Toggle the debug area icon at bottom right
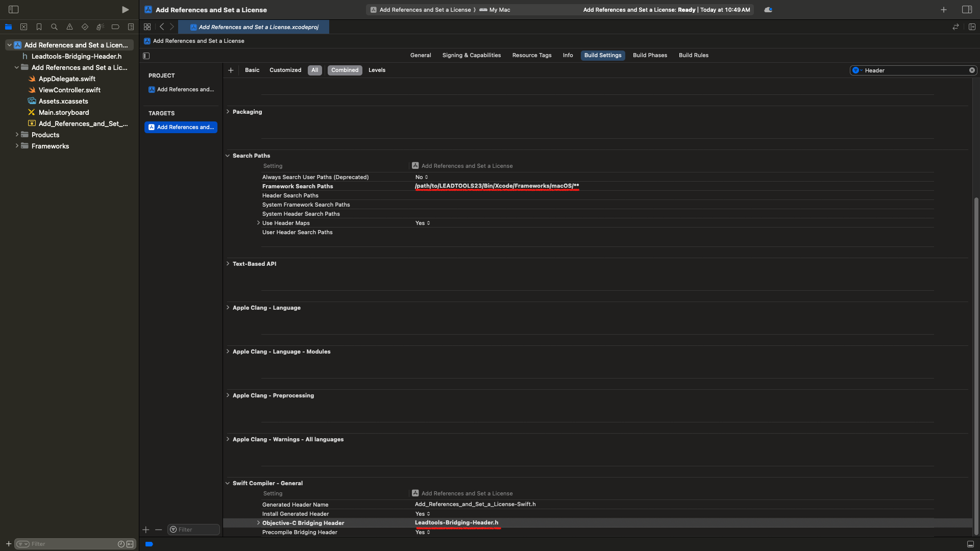Image resolution: width=980 pixels, height=551 pixels. [x=970, y=544]
